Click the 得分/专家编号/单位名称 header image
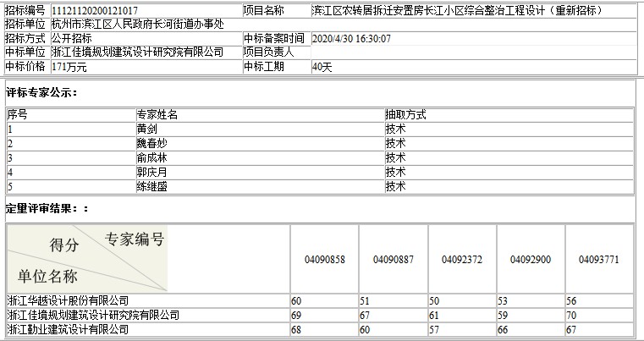This screenshot has height=341, width=644. (x=87, y=258)
